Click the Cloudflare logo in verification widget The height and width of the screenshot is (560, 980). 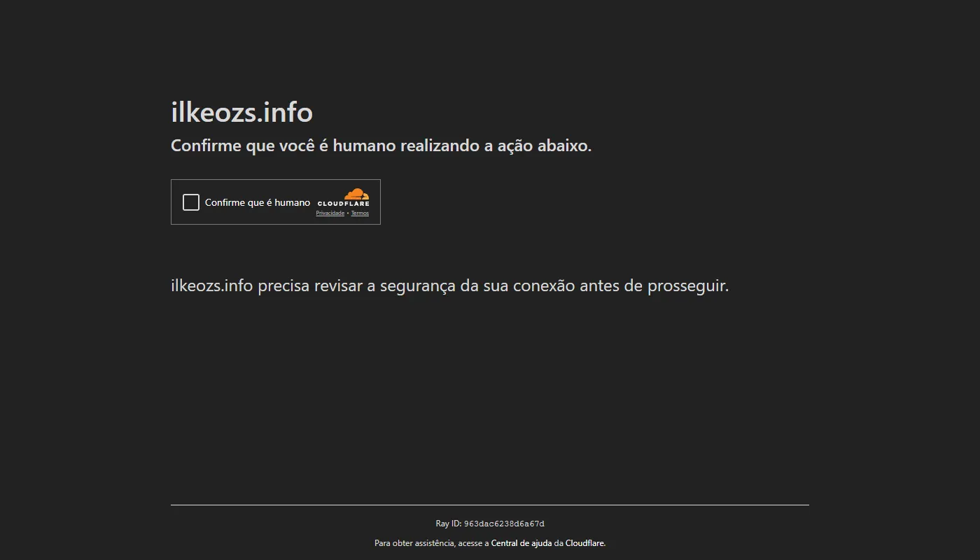(x=344, y=197)
